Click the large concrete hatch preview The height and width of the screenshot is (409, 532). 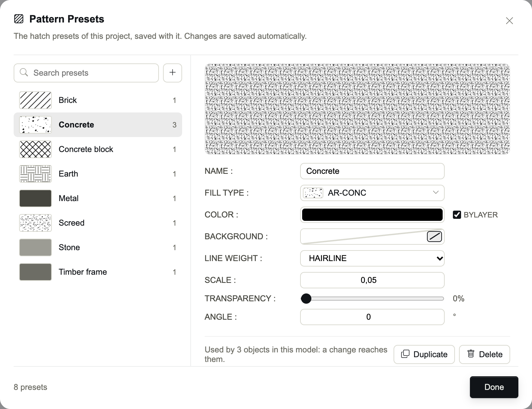click(357, 109)
